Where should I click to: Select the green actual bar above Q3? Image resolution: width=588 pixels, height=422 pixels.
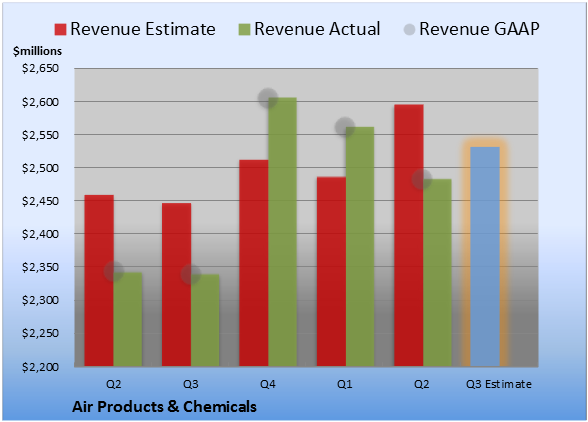click(x=205, y=320)
